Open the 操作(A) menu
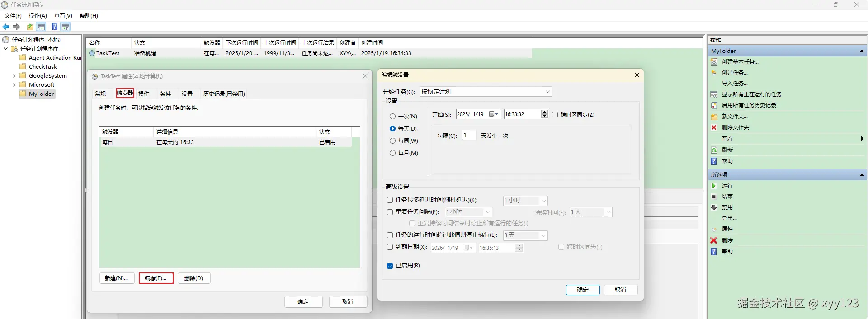 [38, 16]
